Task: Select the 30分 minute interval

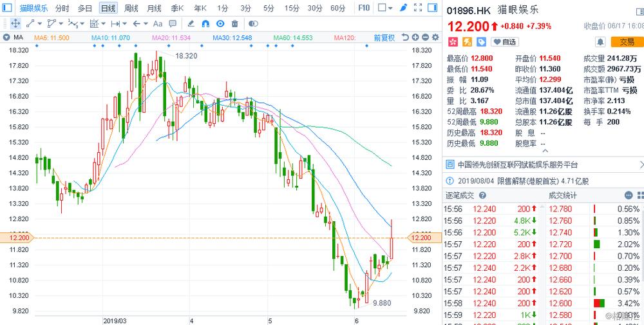Action: pos(315,8)
